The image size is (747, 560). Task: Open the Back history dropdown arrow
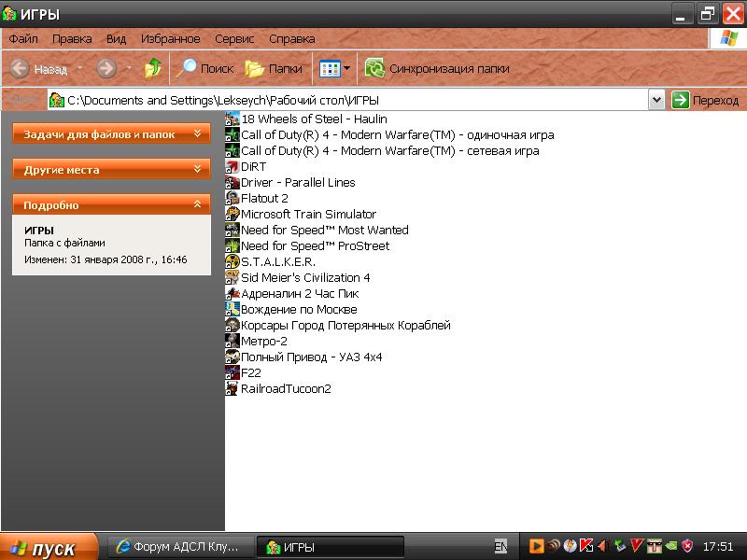pos(79,68)
